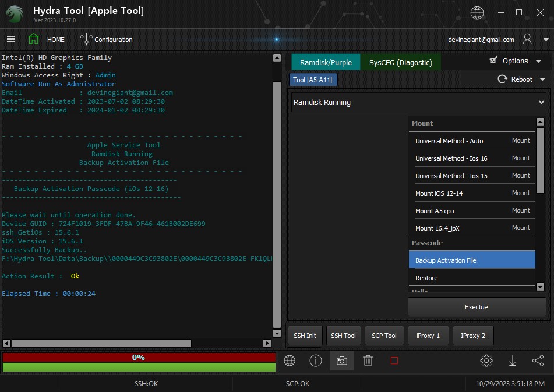Select Mount A5 cpu option
This screenshot has height=392, width=554.
472,210
